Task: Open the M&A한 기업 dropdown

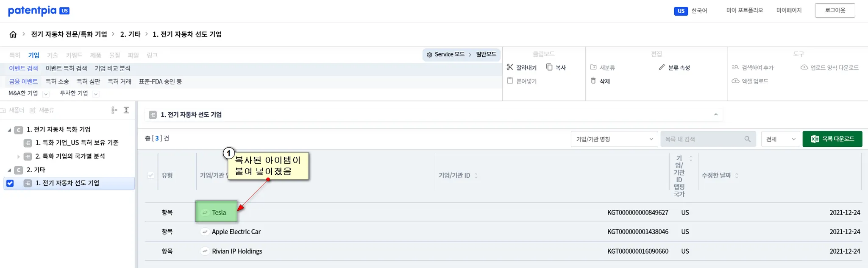Action: tap(46, 94)
